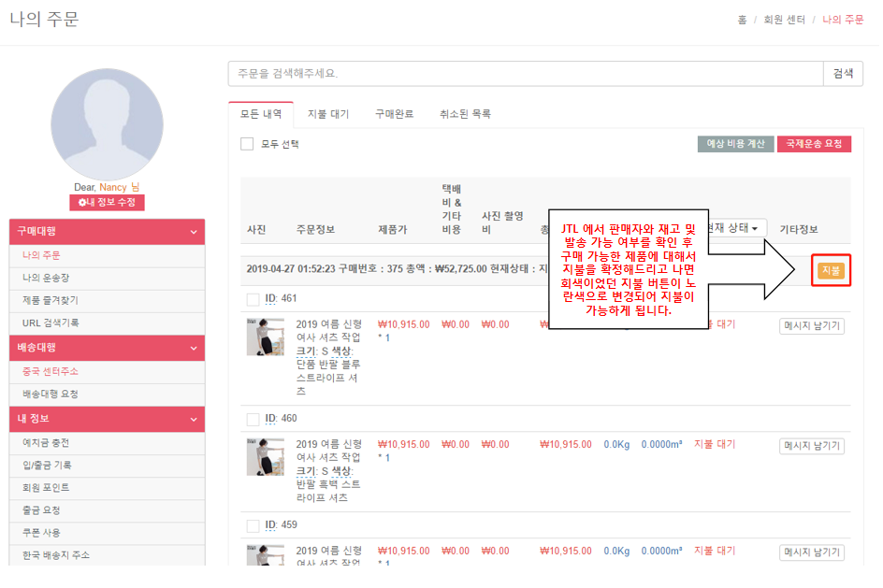Click the 국제운송 요청 button
Screen dimensions: 883x588
click(x=814, y=144)
